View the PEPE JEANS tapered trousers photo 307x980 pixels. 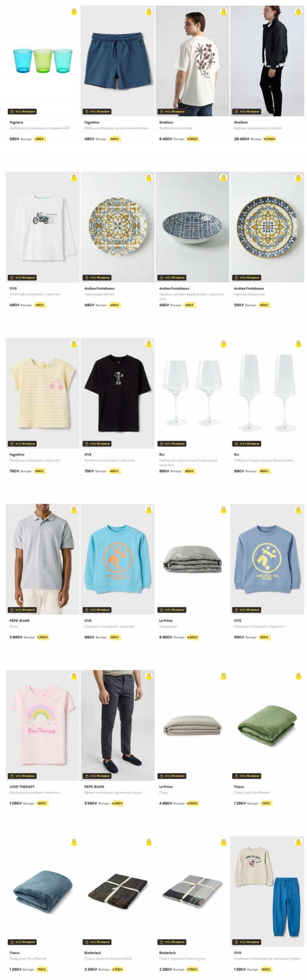pyautogui.click(x=117, y=725)
